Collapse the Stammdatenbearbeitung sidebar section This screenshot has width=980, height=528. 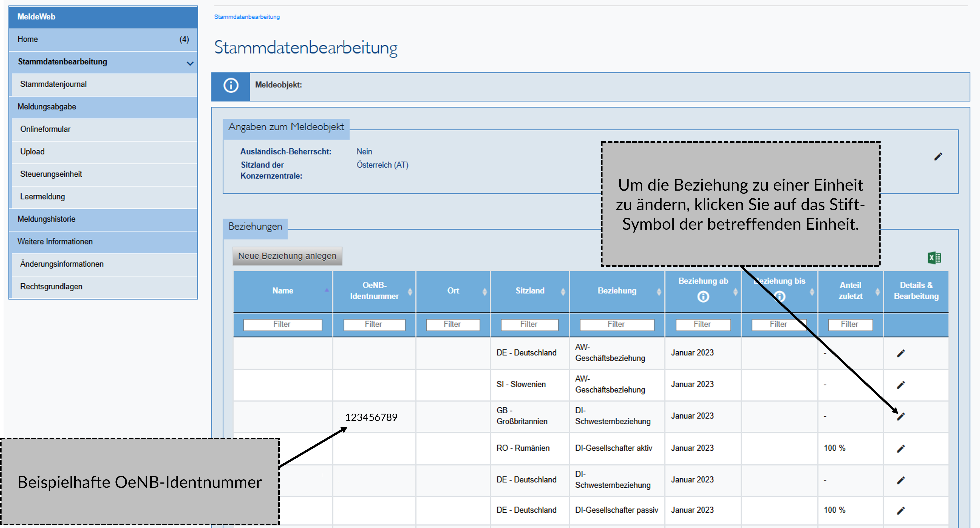tap(190, 63)
